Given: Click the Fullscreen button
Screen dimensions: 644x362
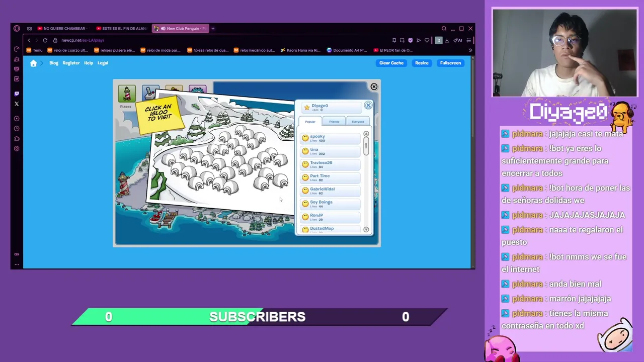Looking at the screenshot, I should (x=450, y=63).
